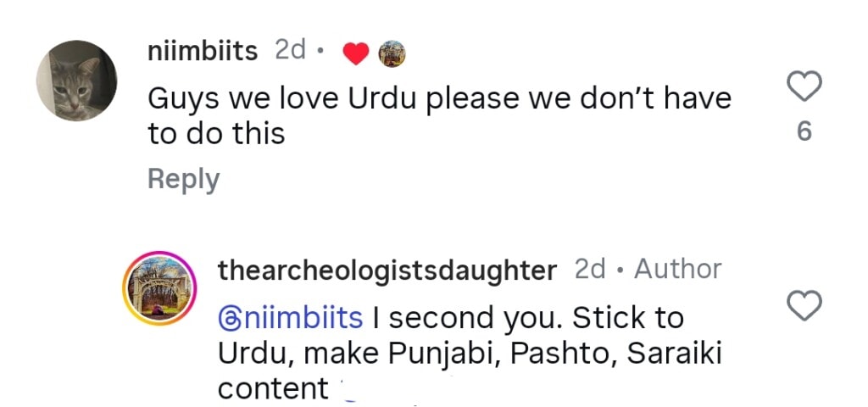Click the 2d timestamp on the author's reply
The width and height of the screenshot is (868, 407).
pyautogui.click(x=590, y=270)
